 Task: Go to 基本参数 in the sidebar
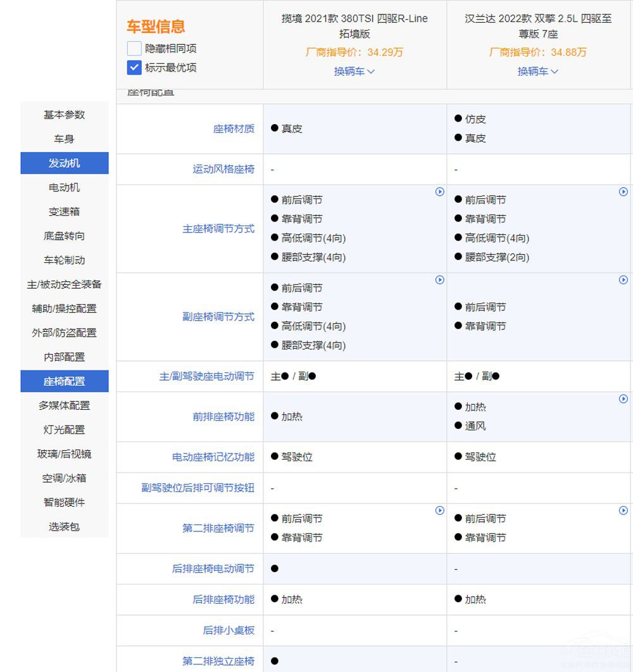(65, 115)
